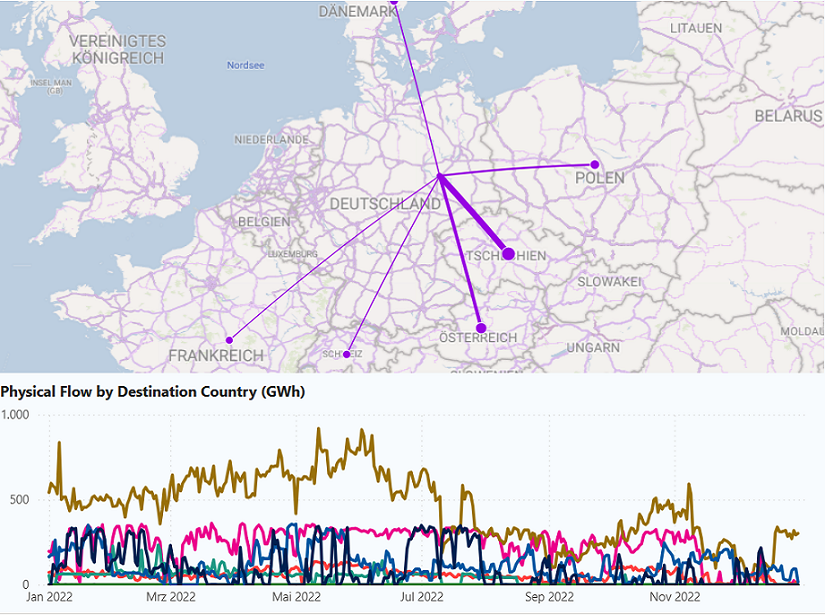Click the Czech Republic flow destination node
Screen dimensions: 825x615
pyautogui.click(x=508, y=254)
